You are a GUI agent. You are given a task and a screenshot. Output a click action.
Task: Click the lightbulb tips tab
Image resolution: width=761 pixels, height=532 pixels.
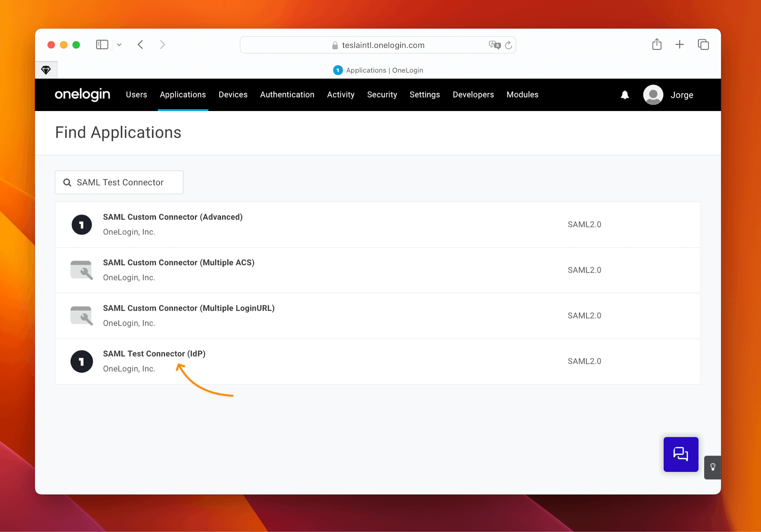tap(713, 467)
